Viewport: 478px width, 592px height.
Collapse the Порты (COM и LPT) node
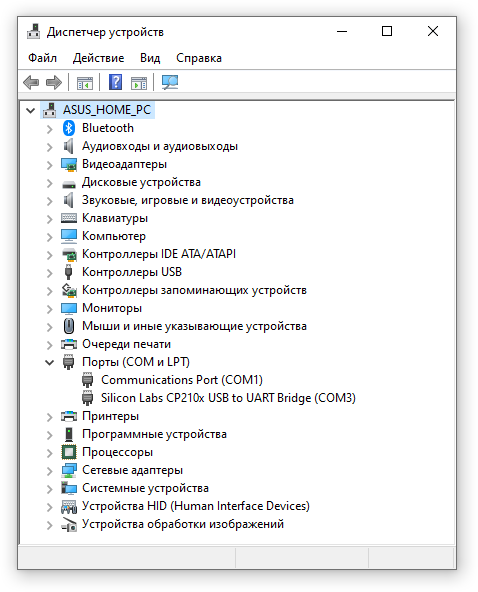(x=49, y=362)
